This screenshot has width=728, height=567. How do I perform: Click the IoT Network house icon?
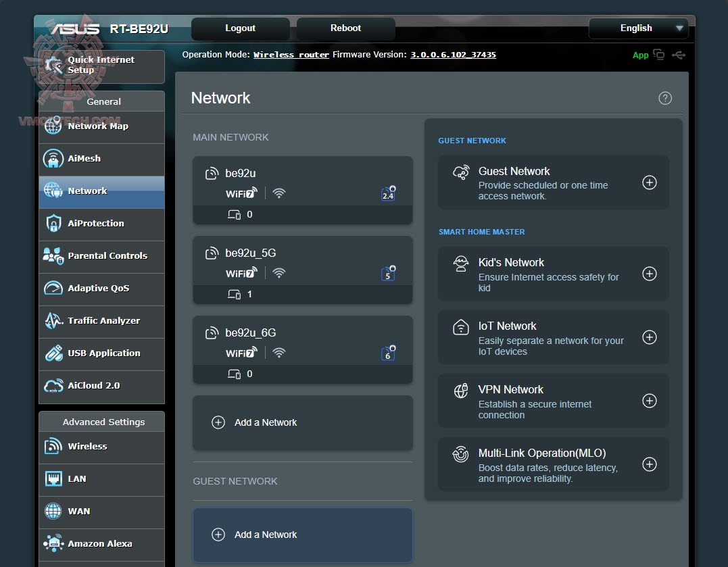(x=461, y=327)
